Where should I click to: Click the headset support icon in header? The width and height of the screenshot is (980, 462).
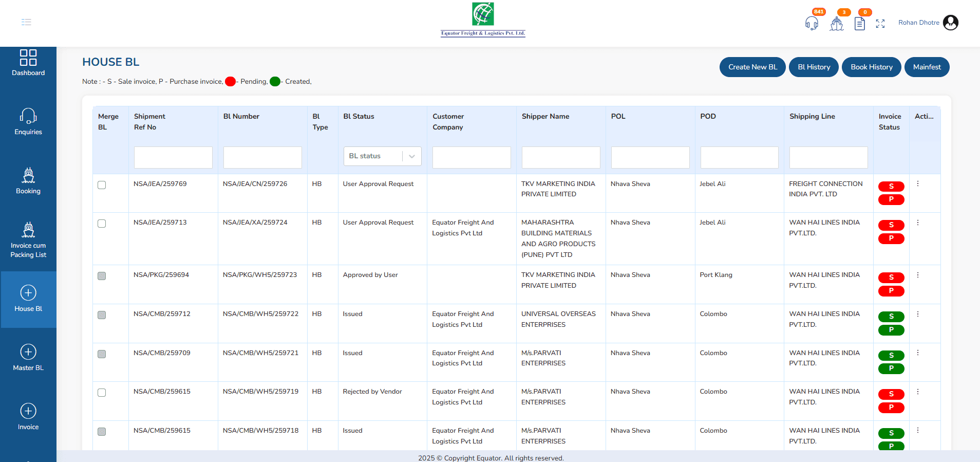[x=812, y=24]
